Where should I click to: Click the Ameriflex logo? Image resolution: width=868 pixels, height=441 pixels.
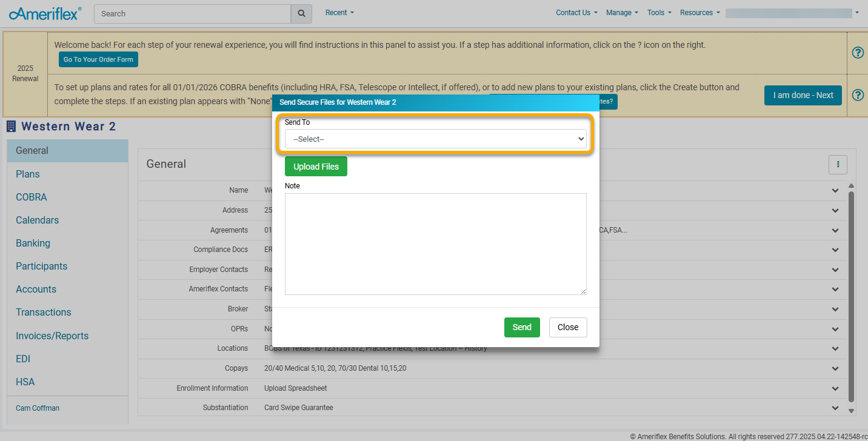[x=45, y=13]
